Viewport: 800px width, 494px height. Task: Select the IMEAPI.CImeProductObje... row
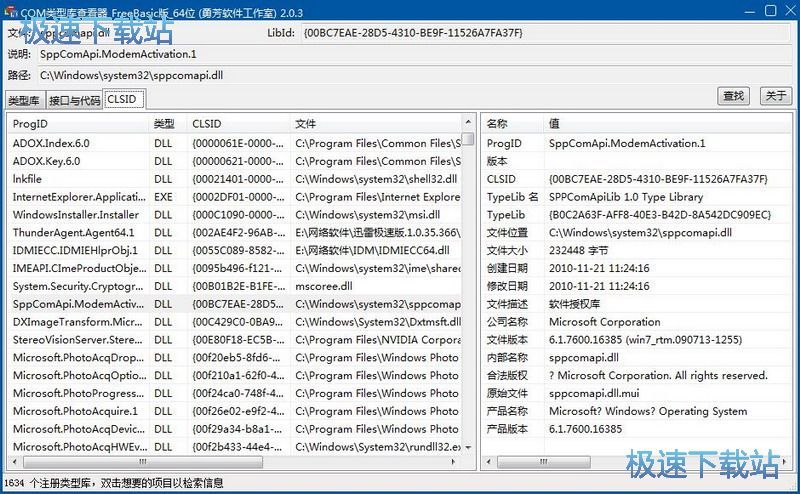point(235,268)
